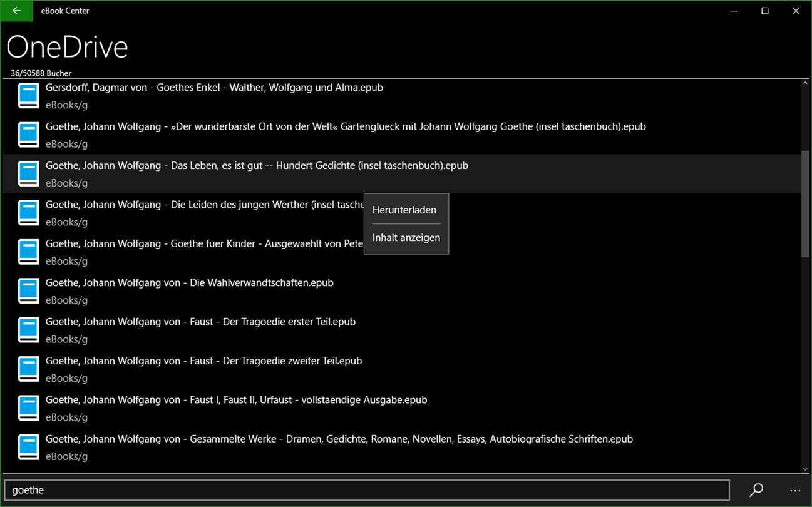Choose Inhalt anzeigen in the context menu

[406, 237]
